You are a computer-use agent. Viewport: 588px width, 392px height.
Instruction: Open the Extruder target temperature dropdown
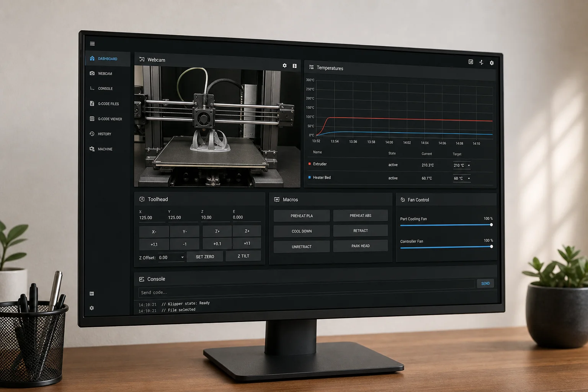click(x=462, y=165)
